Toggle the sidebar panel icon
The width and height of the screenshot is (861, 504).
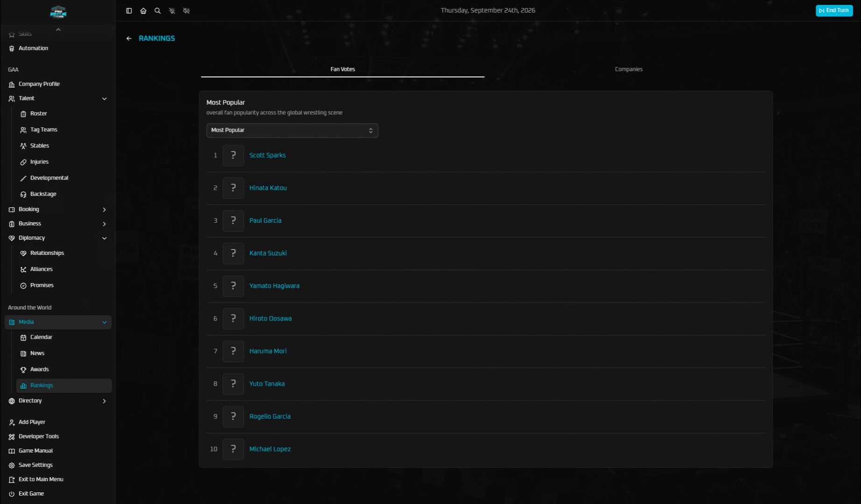pyautogui.click(x=129, y=11)
